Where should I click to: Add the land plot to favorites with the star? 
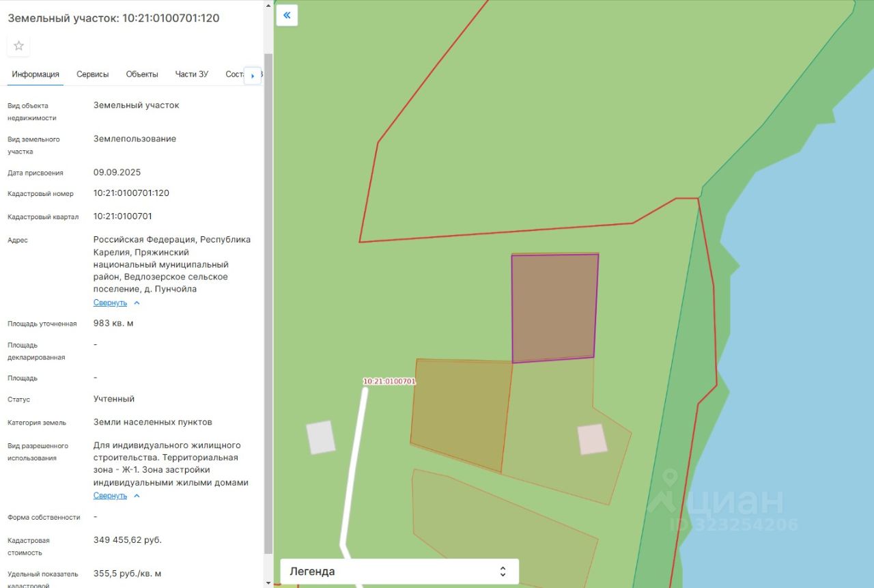pyautogui.click(x=18, y=46)
